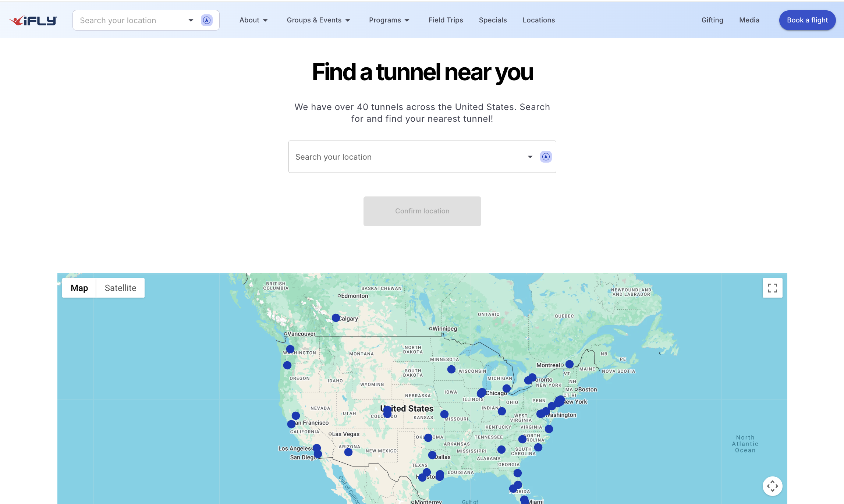The height and width of the screenshot is (504, 844).
Task: Go to Field Trips page
Action: tap(446, 20)
